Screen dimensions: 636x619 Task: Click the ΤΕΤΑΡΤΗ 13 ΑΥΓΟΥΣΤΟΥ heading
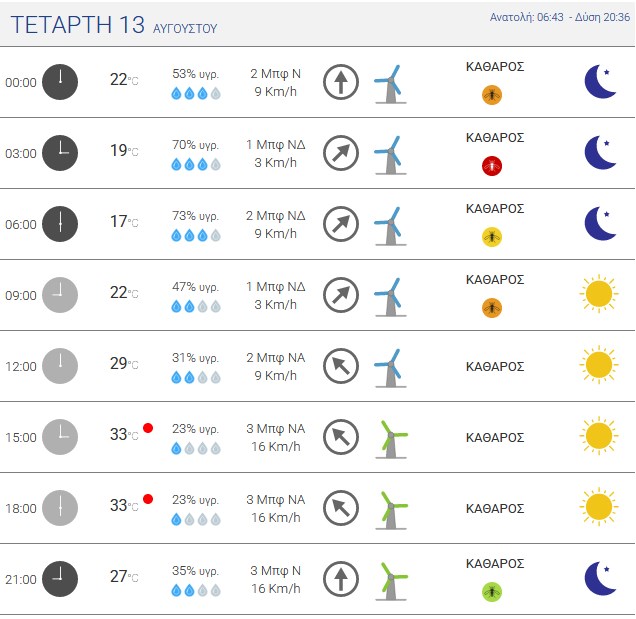[114, 25]
